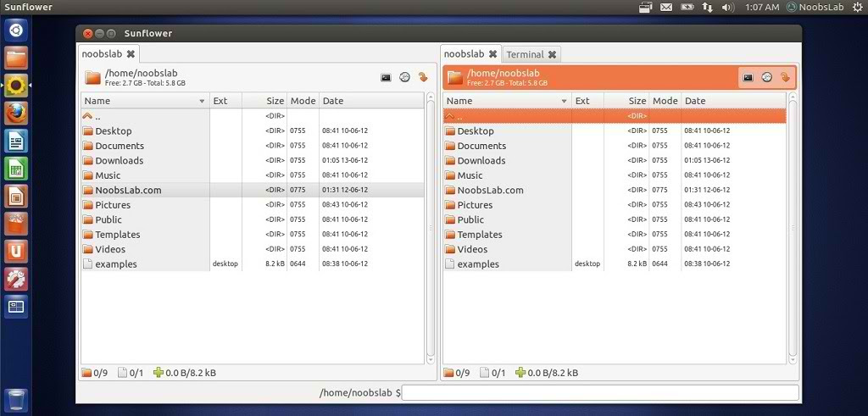Sort left panel by Ext column
The image size is (868, 416).
225,101
